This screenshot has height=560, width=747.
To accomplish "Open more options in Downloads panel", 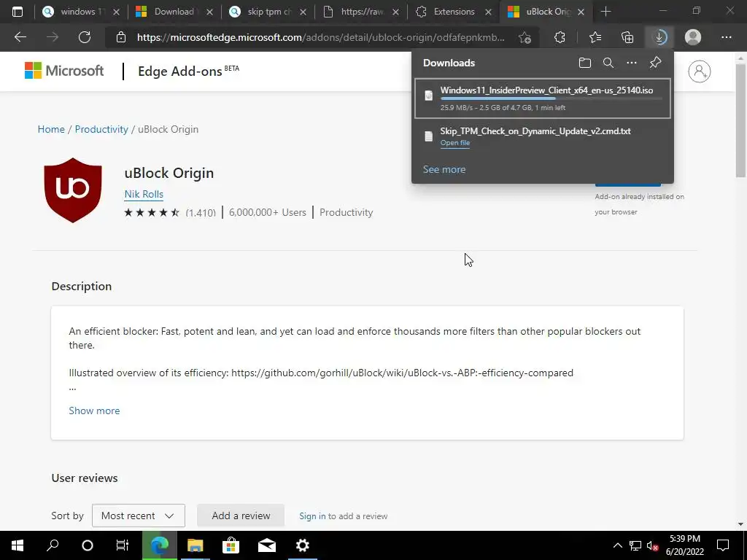I will [632, 63].
